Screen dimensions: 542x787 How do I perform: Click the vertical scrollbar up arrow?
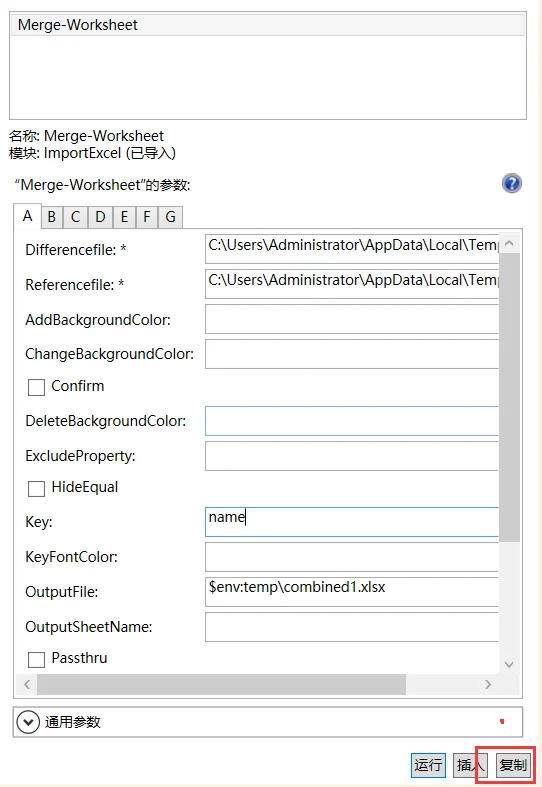point(509,243)
